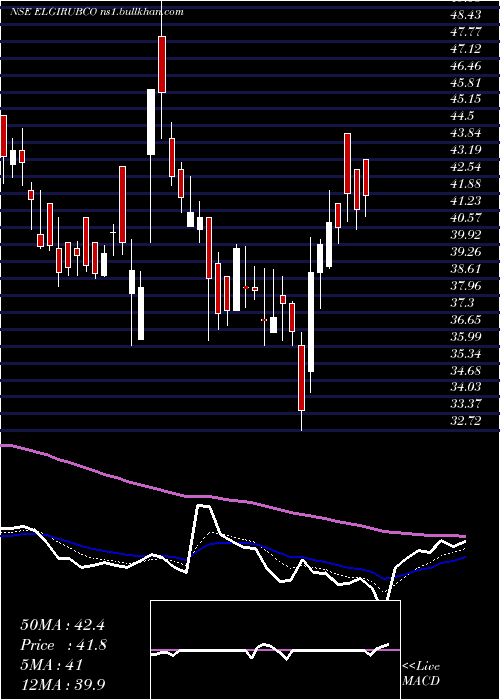The width and height of the screenshot is (500, 700).
Task: Click the 41.23 price axis label
Action: pyautogui.click(x=467, y=201)
